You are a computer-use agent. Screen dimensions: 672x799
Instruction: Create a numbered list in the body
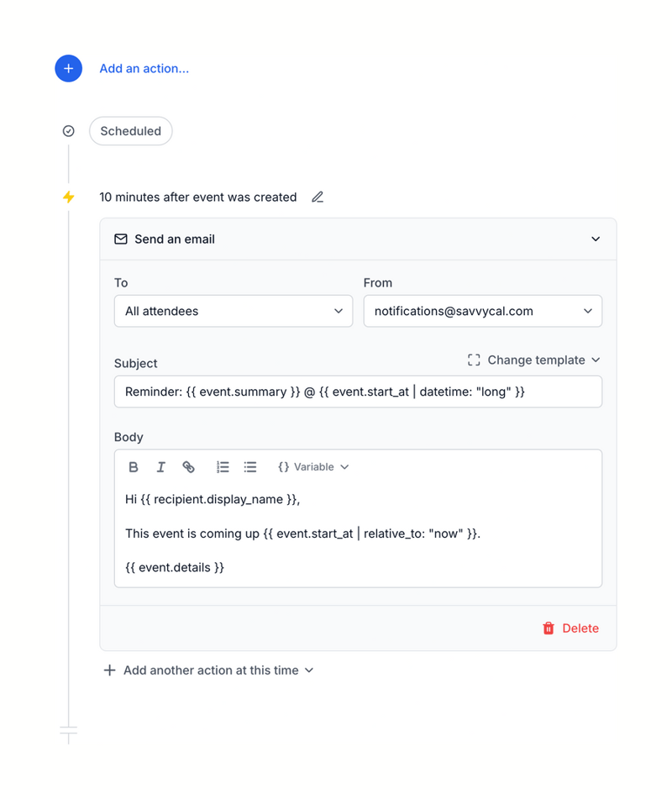pyautogui.click(x=223, y=466)
